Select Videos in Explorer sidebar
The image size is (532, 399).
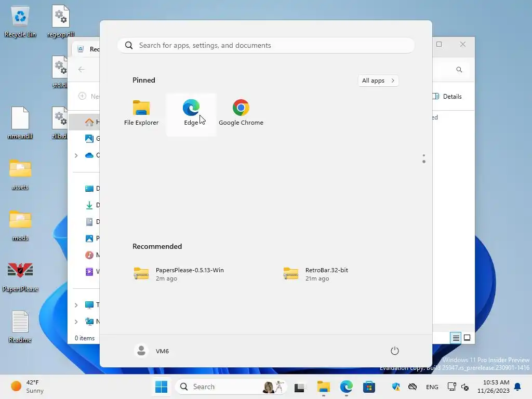click(91, 271)
